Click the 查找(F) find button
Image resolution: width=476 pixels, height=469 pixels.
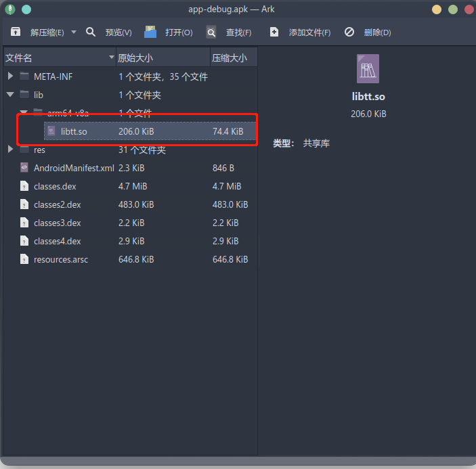(x=238, y=32)
